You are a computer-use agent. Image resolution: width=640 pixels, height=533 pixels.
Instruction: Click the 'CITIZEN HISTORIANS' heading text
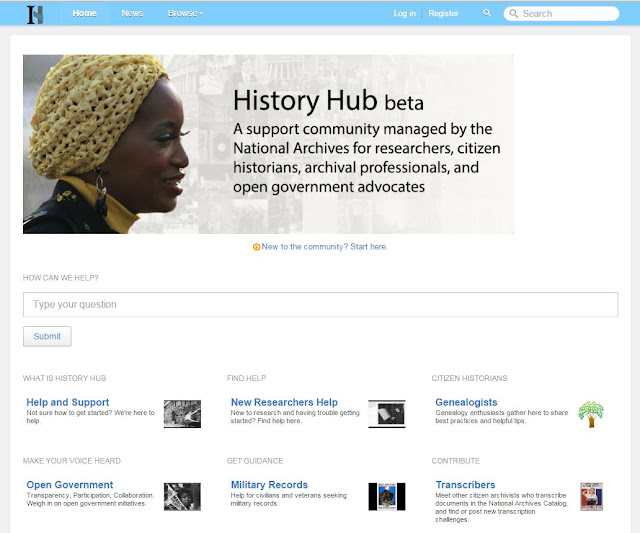pos(469,378)
